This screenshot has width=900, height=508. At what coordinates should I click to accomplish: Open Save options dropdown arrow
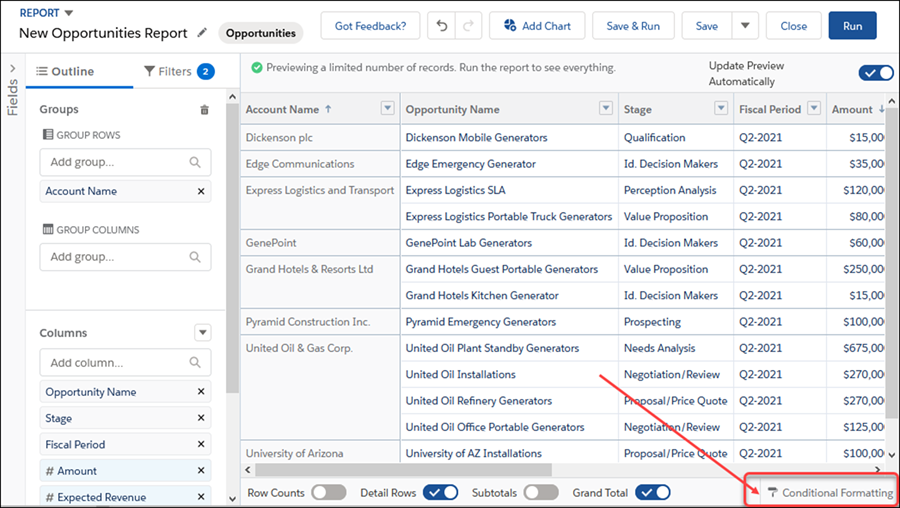pos(745,26)
